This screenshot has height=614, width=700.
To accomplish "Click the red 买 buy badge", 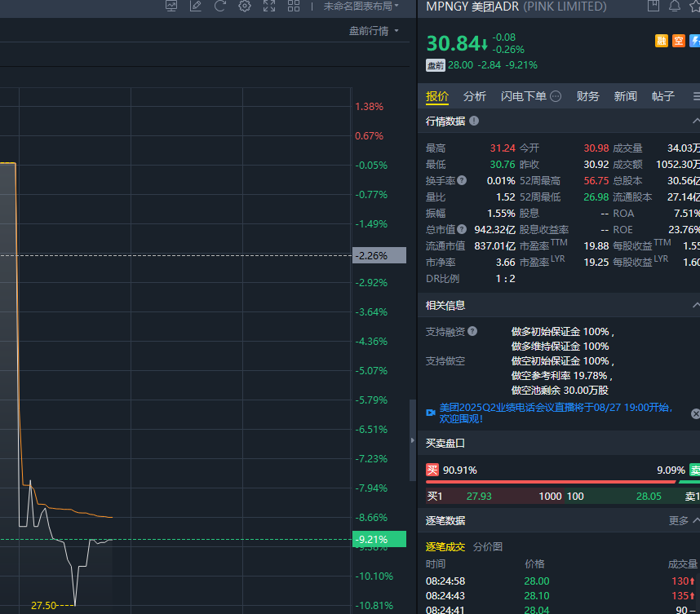I will pyautogui.click(x=432, y=470).
